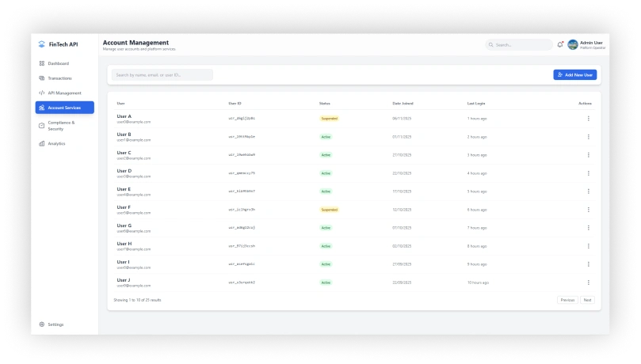Open actions menu for User G

(588, 228)
